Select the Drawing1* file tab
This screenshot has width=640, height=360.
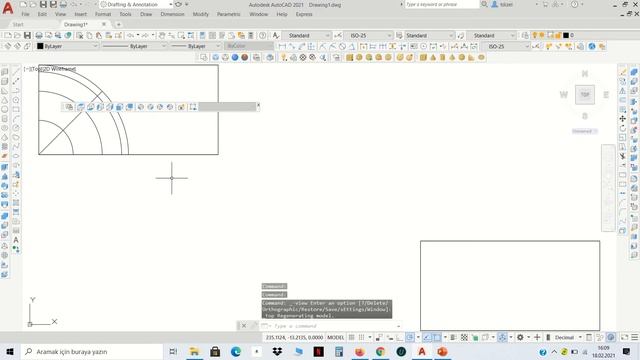[x=76, y=24]
